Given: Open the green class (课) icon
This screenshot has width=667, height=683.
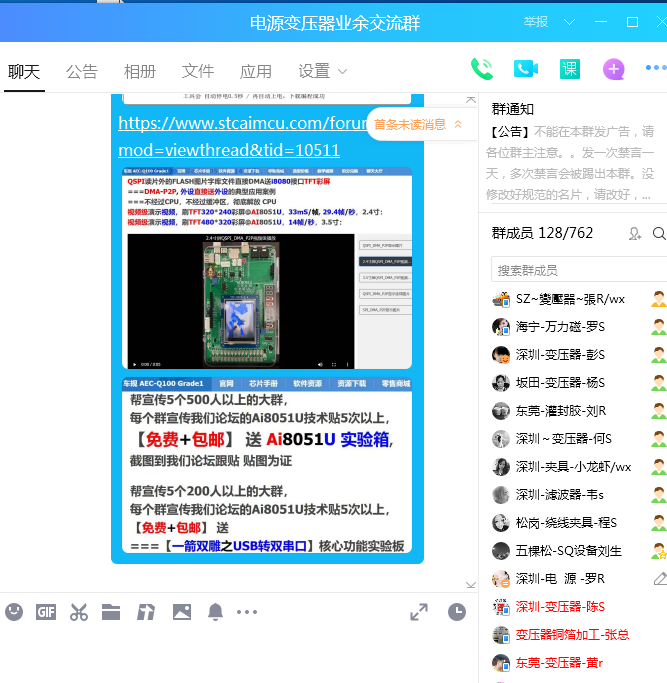Looking at the screenshot, I should 570,69.
